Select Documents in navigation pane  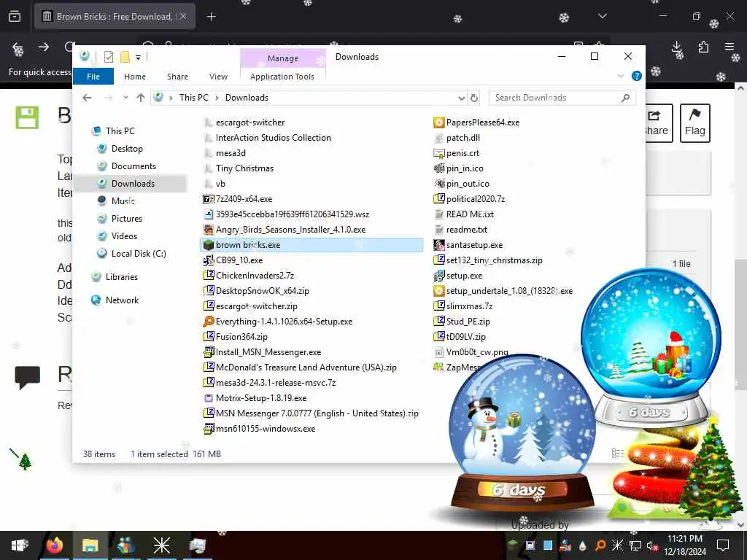click(x=133, y=166)
